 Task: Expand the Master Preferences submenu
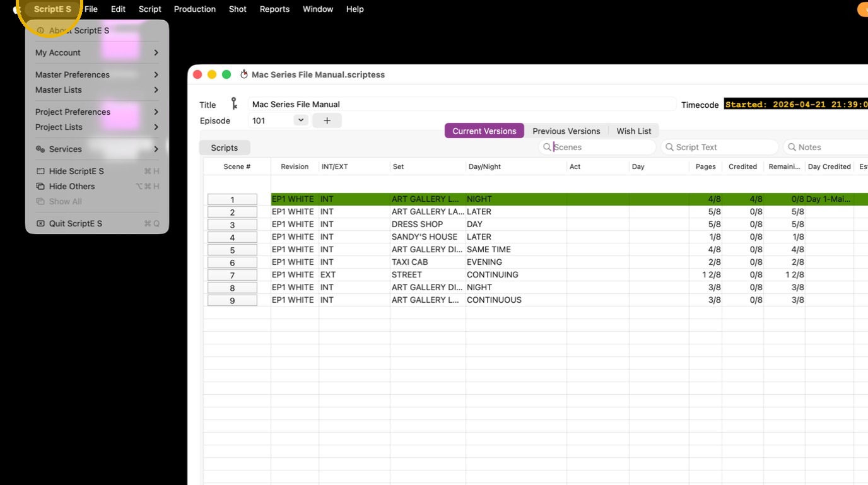coord(97,74)
